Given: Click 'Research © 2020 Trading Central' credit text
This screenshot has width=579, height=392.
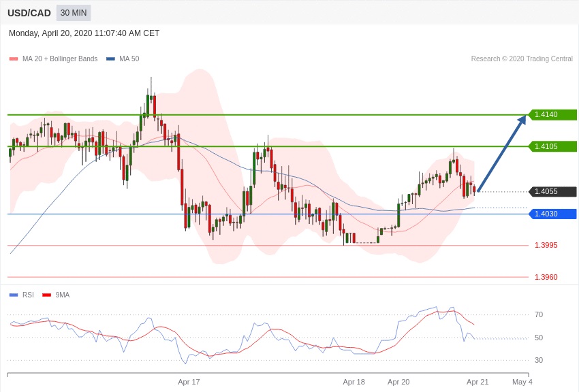Looking at the screenshot, I should [x=522, y=59].
